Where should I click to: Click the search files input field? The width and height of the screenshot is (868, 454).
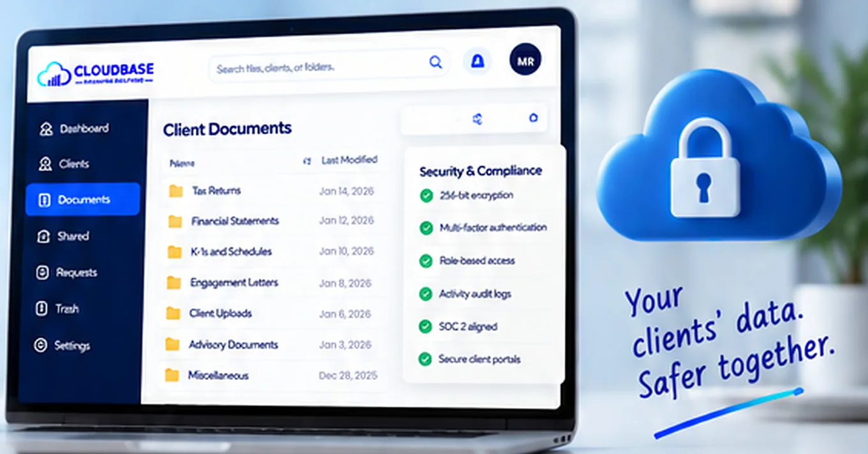[x=329, y=64]
